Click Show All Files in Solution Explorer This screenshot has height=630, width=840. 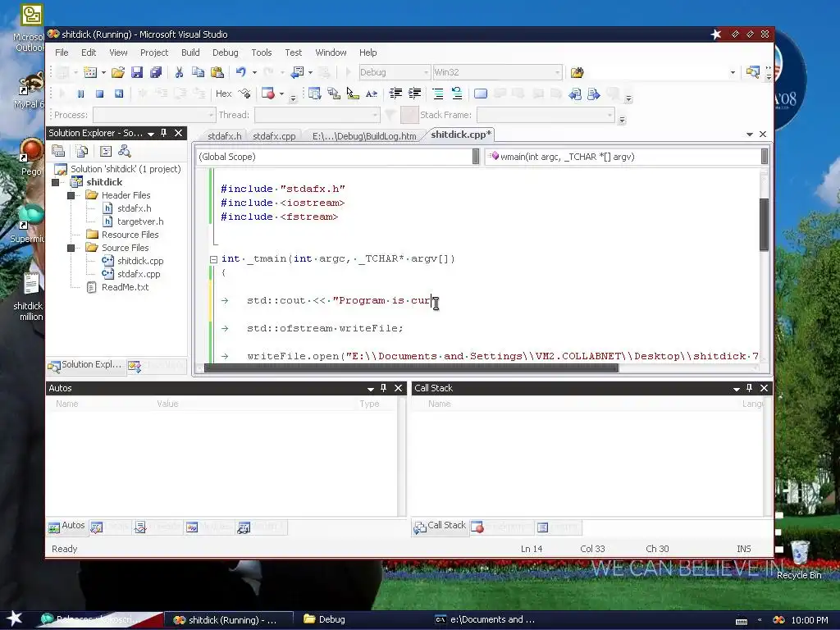click(x=81, y=151)
